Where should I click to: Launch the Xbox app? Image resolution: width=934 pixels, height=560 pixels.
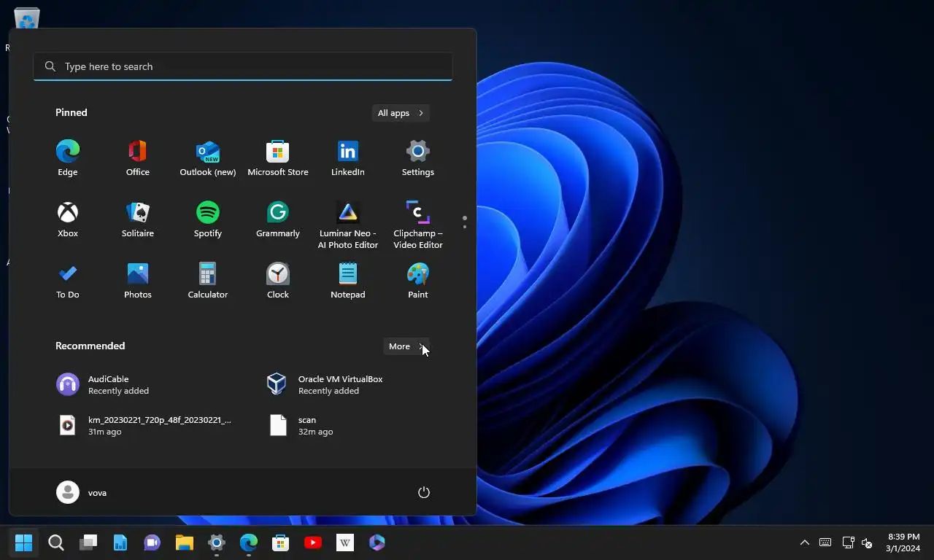(68, 219)
